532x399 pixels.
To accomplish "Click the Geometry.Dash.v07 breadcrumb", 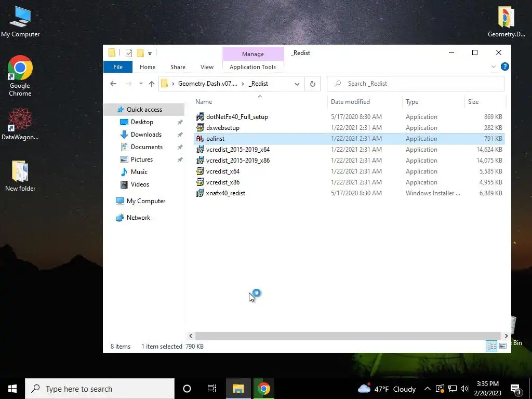I will coord(208,84).
